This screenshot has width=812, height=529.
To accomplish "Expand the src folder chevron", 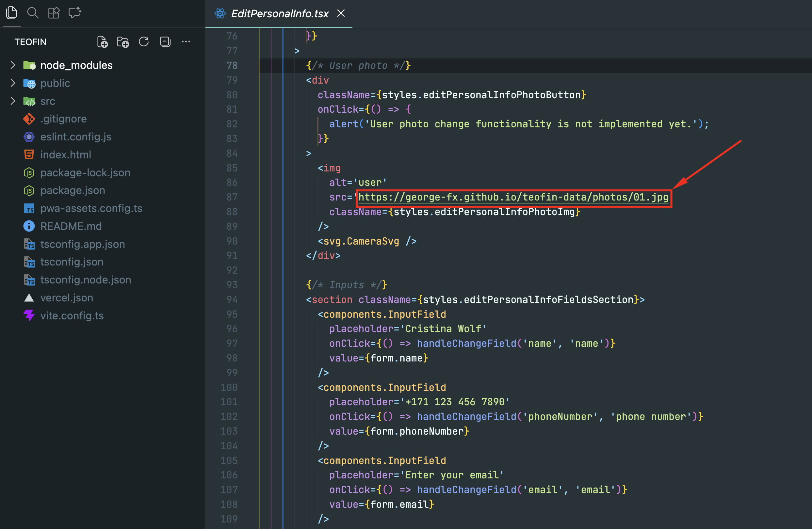I will click(13, 101).
